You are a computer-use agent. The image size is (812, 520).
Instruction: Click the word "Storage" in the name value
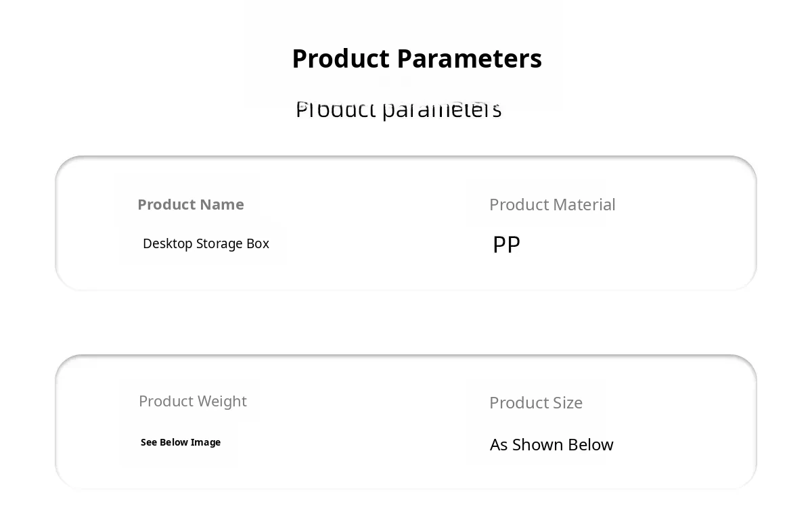[x=219, y=243]
